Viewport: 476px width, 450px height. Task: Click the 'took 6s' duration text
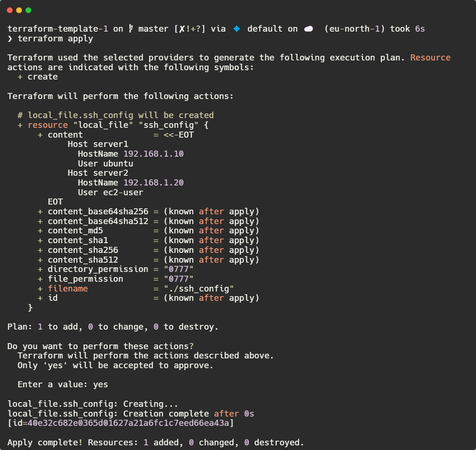click(x=407, y=29)
